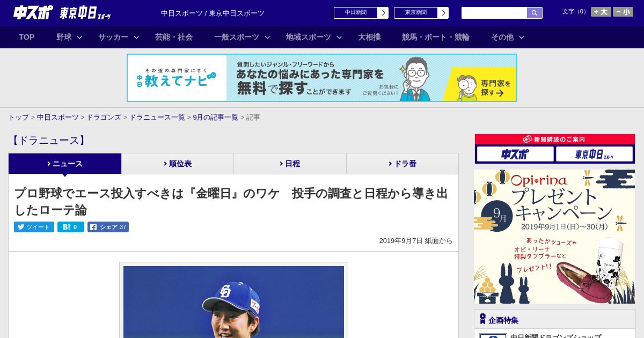This screenshot has width=644, height=338.
Task: Expand the その他 dropdown chevron
Action: click(522, 37)
